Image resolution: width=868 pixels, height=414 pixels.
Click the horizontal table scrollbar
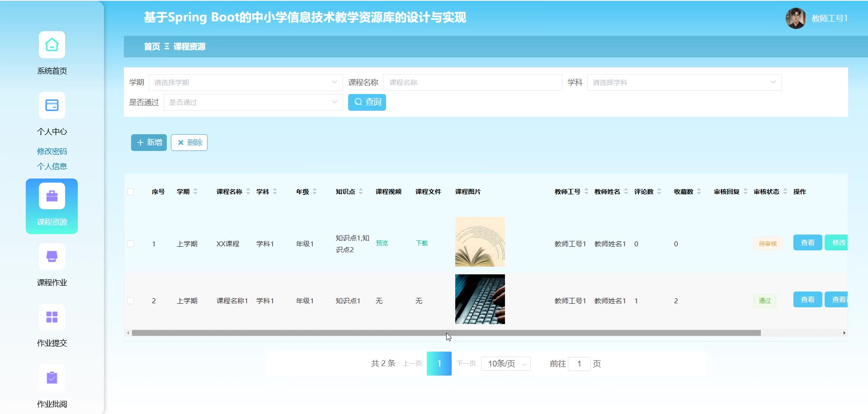[446, 333]
